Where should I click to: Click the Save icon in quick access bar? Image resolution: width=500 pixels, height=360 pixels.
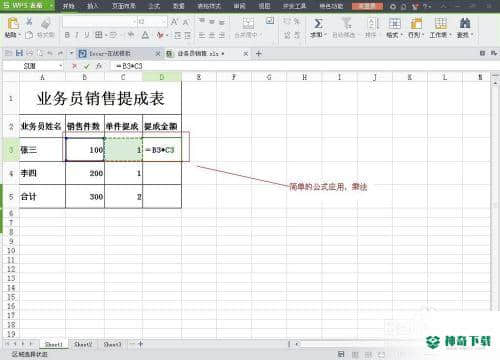[x=19, y=53]
